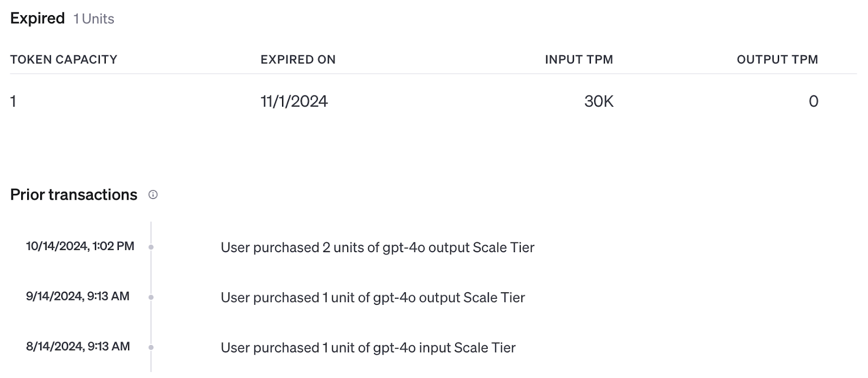Select the Token Capacity column header

(63, 60)
